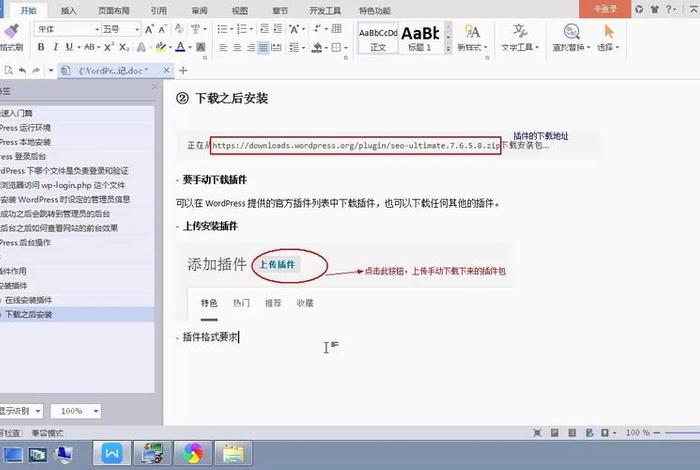Toggle Italic formatting
Image resolution: width=700 pixels, height=470 pixels.
tap(55, 47)
